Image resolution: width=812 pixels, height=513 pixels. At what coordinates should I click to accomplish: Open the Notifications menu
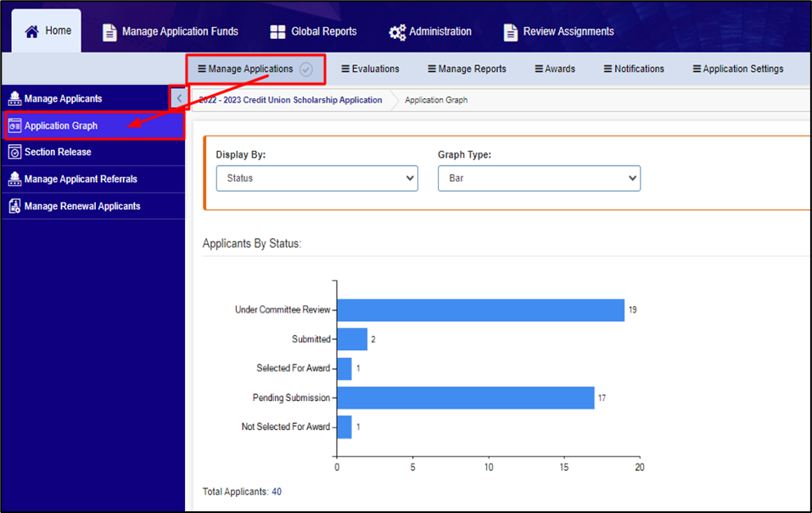point(634,69)
